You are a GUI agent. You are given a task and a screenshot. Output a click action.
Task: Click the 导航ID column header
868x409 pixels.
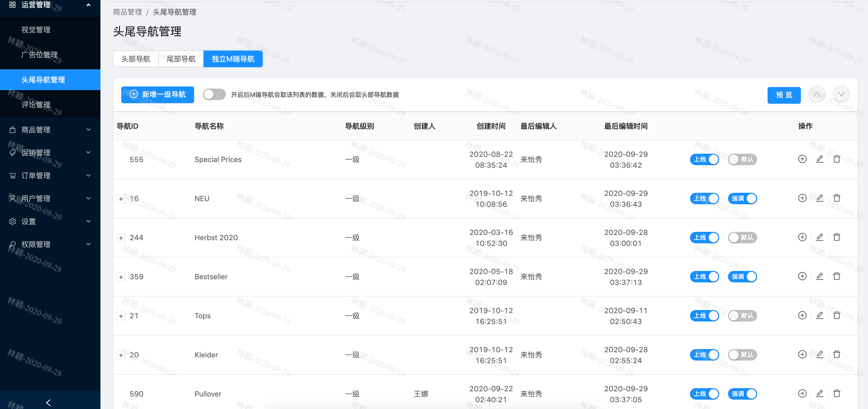pos(127,126)
